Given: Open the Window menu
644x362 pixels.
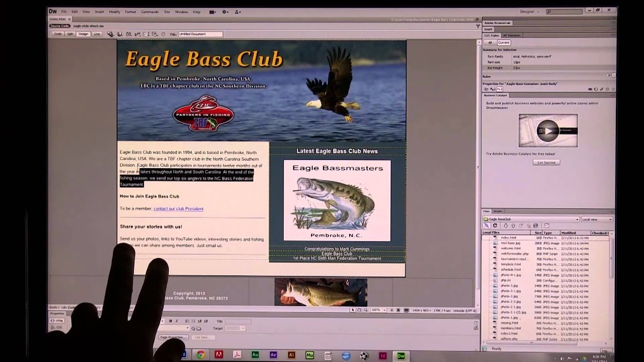Looking at the screenshot, I should coord(182,12).
